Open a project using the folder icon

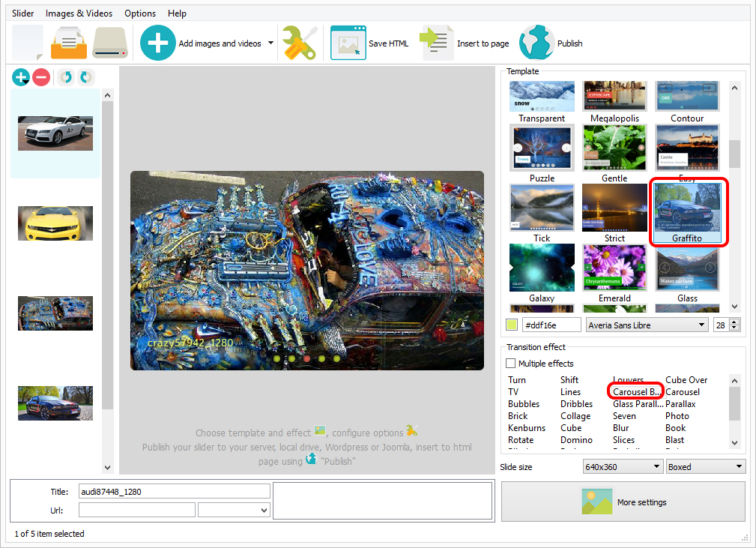[x=68, y=43]
